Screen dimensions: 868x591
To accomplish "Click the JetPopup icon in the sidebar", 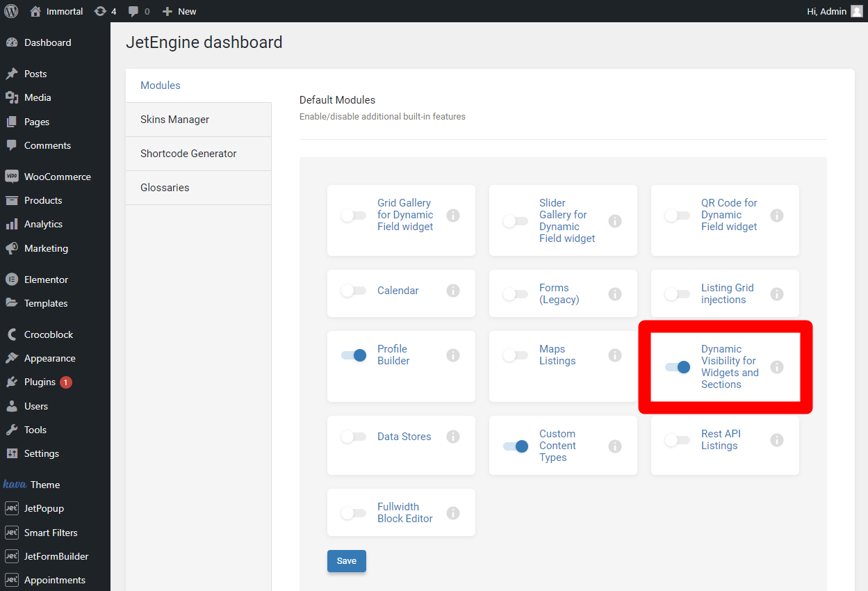I will point(12,508).
